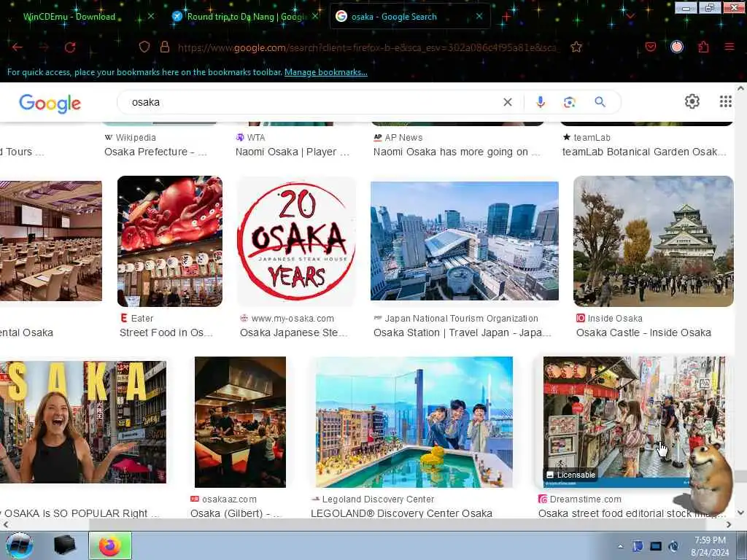Open Osaka Prefecture Wikipedia result
The width and height of the screenshot is (747, 560).
pos(155,152)
